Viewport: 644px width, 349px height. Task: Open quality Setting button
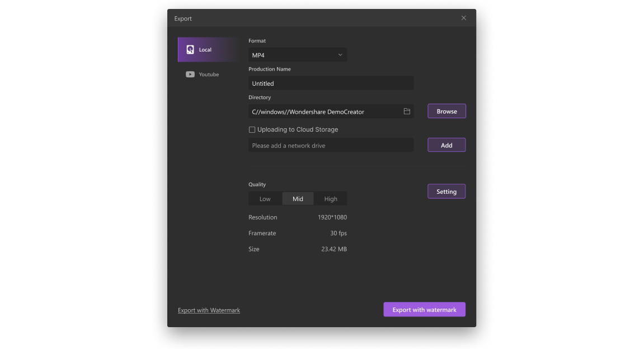[x=446, y=192]
